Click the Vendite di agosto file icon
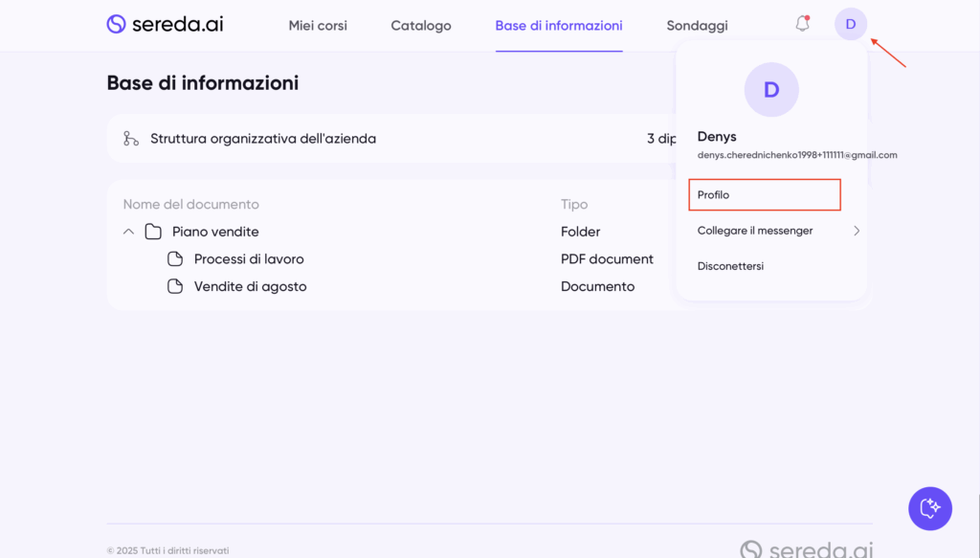Viewport: 980px width, 558px height. pyautogui.click(x=175, y=286)
